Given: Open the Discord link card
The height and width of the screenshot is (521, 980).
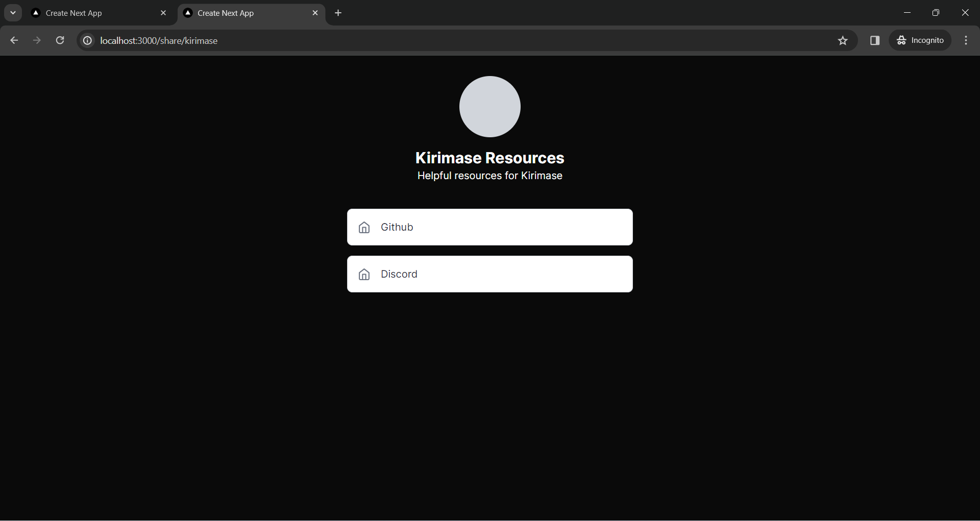Looking at the screenshot, I should pos(490,274).
